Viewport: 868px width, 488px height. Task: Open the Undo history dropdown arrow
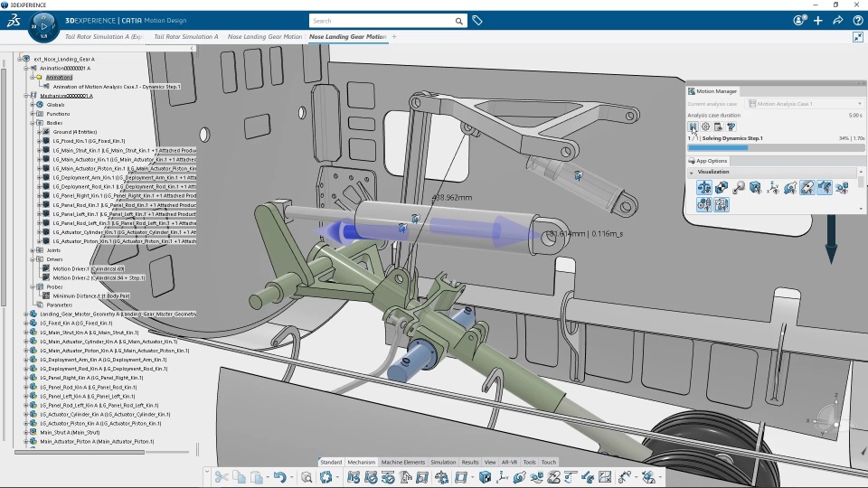click(291, 477)
